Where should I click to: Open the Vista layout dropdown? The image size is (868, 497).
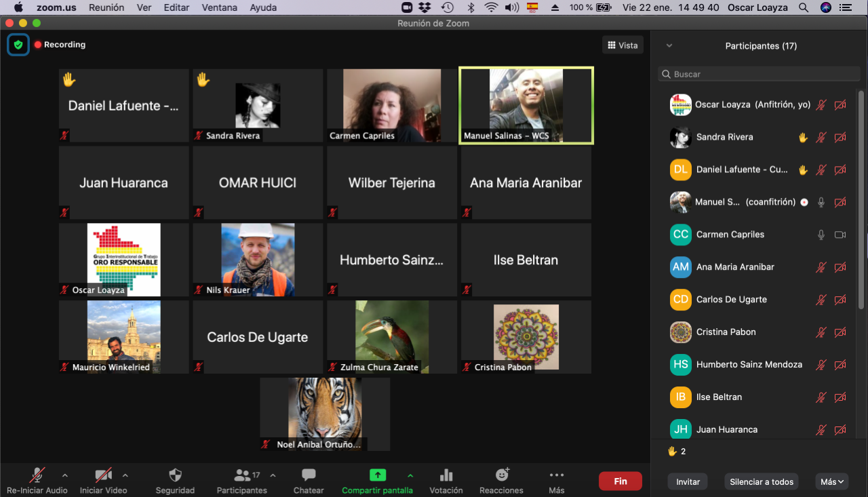coord(623,45)
